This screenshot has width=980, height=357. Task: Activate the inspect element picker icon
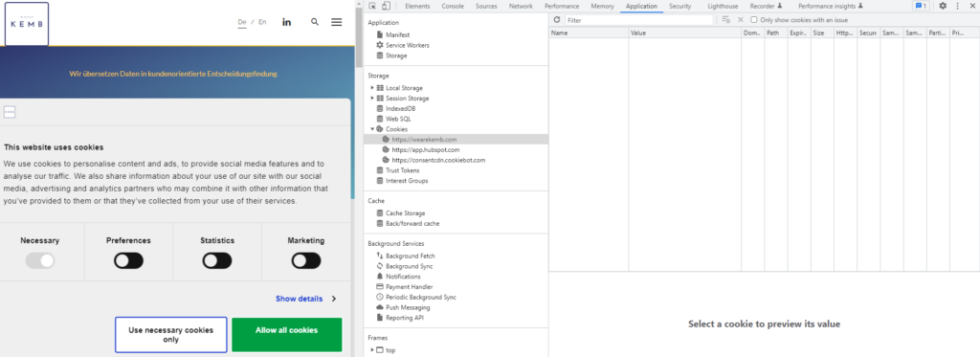(x=372, y=6)
